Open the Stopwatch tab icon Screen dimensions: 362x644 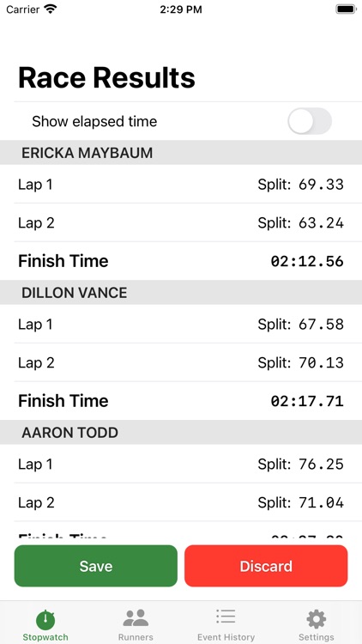(x=45, y=619)
